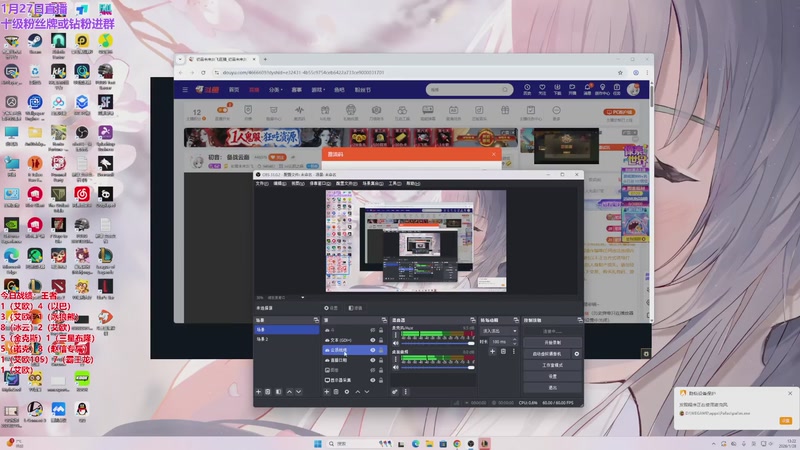Expand 游戏 dropdown in Douyu nav
This screenshot has width=800, height=450.
pos(318,90)
